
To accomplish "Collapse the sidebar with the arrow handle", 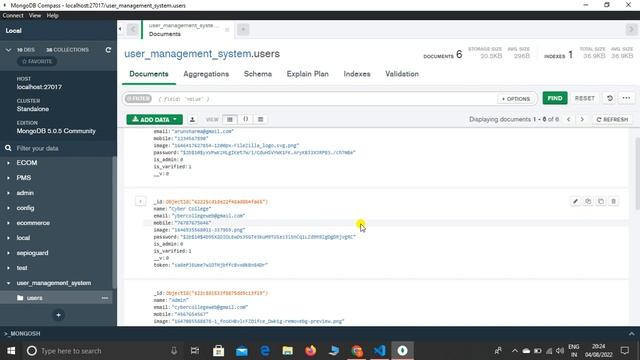I will pos(120,29).
